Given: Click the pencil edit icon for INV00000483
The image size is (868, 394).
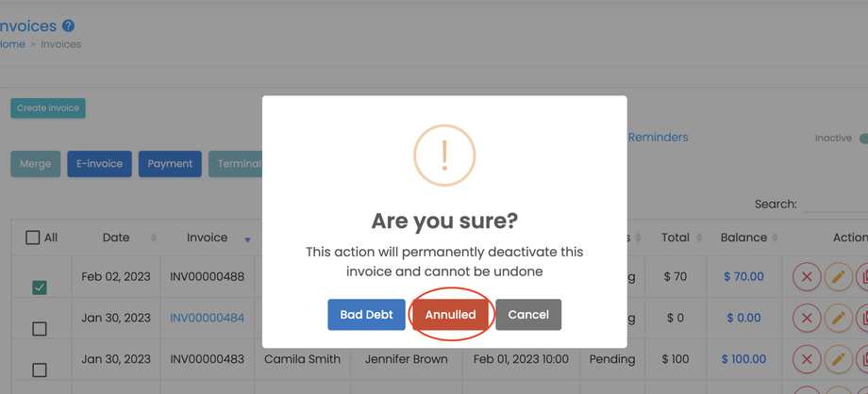Looking at the screenshot, I should pos(838,359).
